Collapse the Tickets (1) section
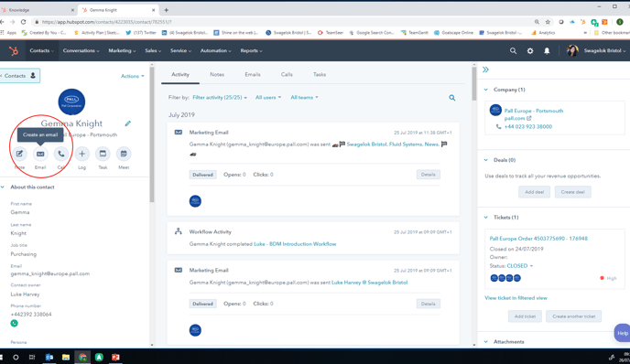The height and width of the screenshot is (364, 630). [485, 217]
